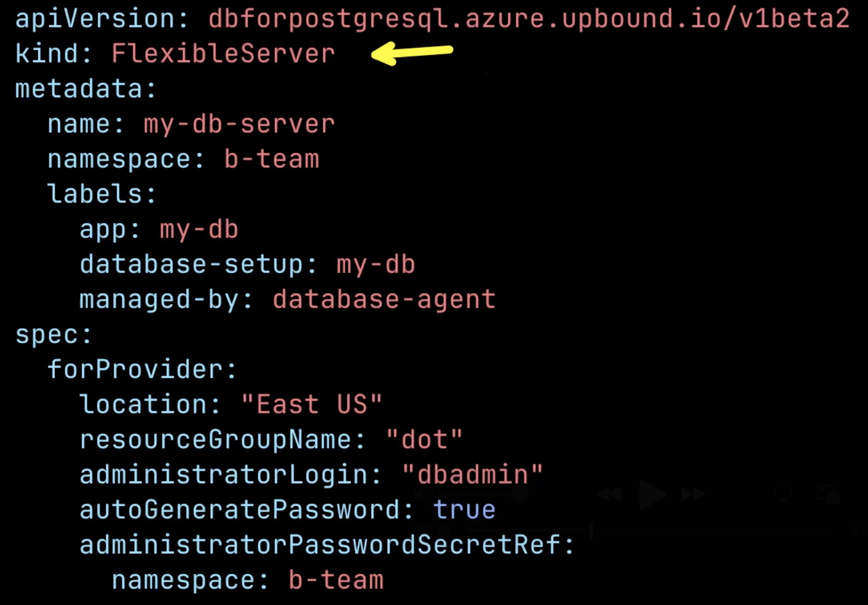Toggle the picture-in-picture icon
The width and height of the screenshot is (868, 605).
tap(828, 494)
